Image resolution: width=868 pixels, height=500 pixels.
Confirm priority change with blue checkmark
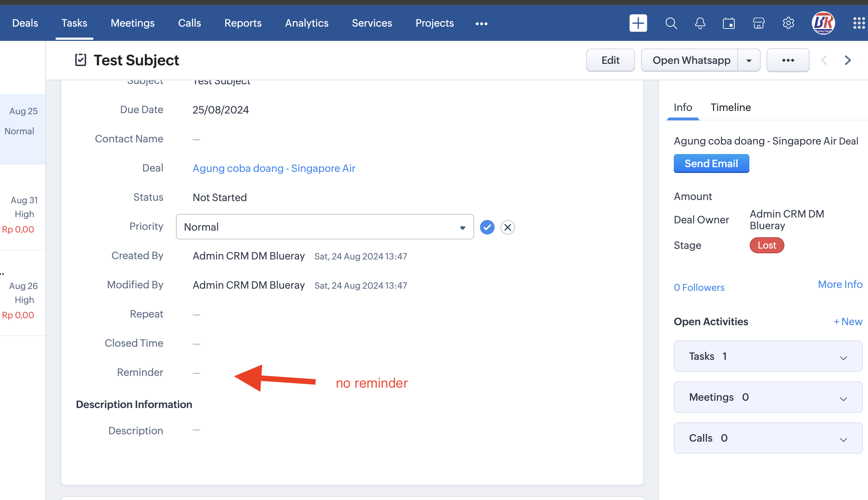(x=487, y=227)
